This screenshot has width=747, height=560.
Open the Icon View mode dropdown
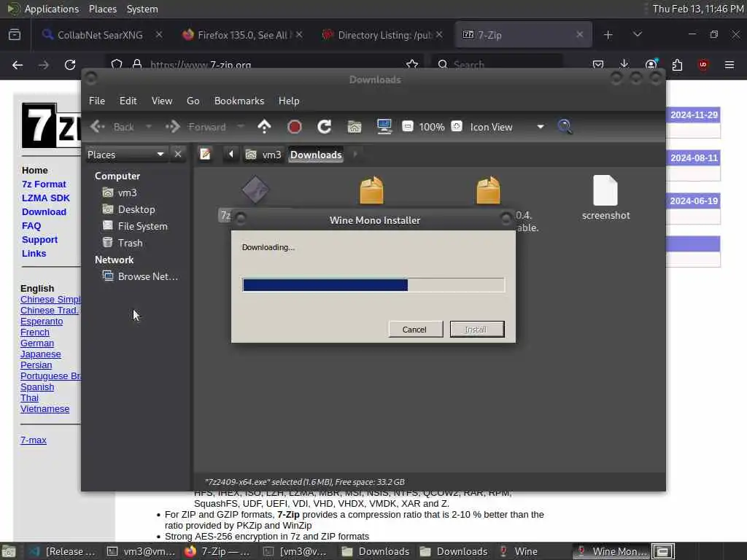point(507,127)
